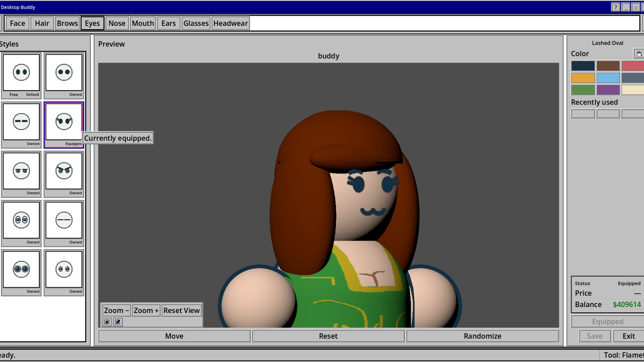Click the Zoom + button

(146, 310)
